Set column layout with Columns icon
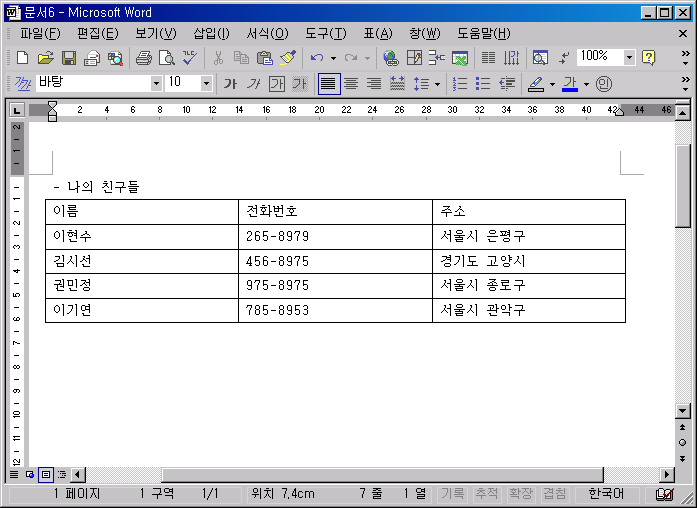 point(489,58)
